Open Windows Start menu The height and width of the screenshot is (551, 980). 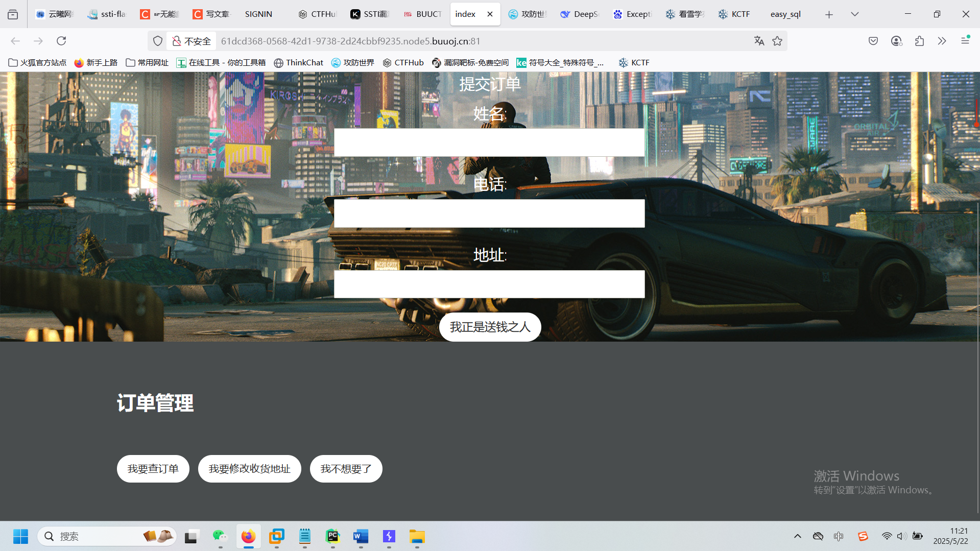click(x=20, y=536)
